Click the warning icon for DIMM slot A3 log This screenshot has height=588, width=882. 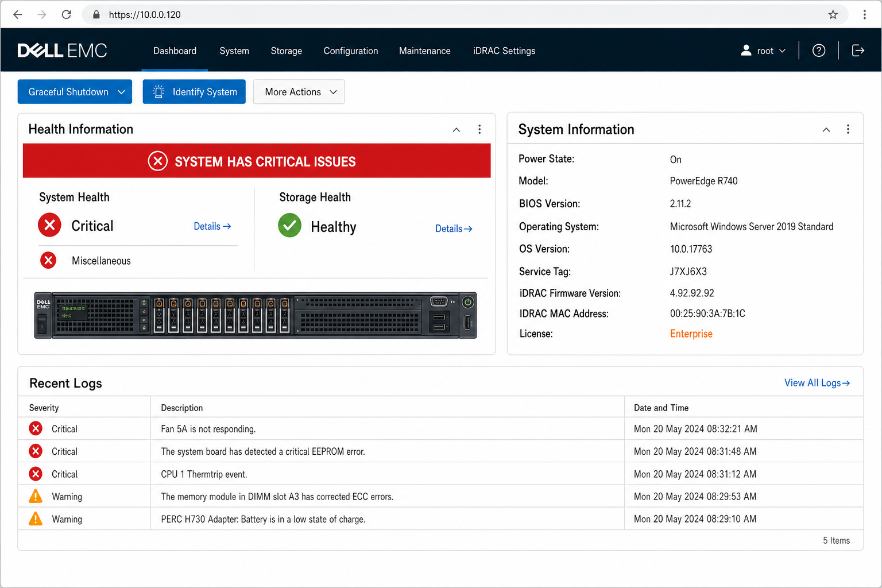[x=36, y=496]
